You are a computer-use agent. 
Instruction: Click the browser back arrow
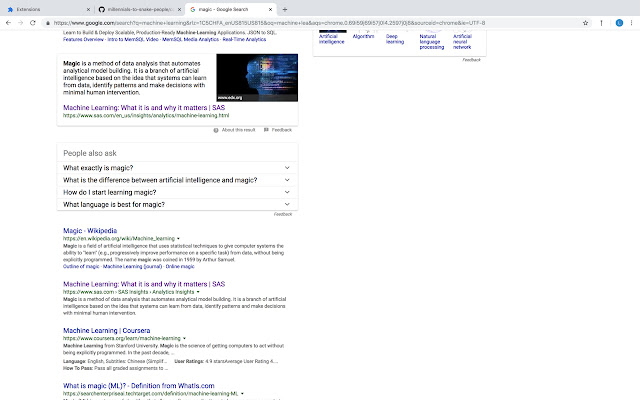(8, 21)
